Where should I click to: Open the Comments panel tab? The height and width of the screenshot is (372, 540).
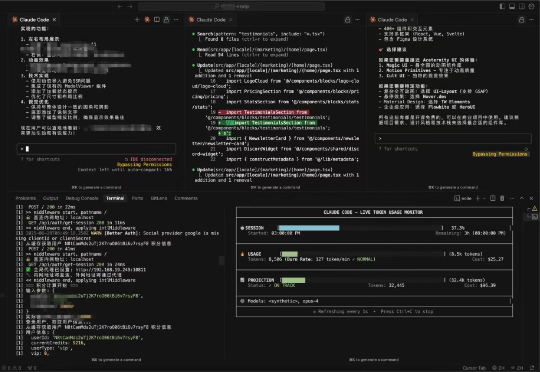coord(186,198)
